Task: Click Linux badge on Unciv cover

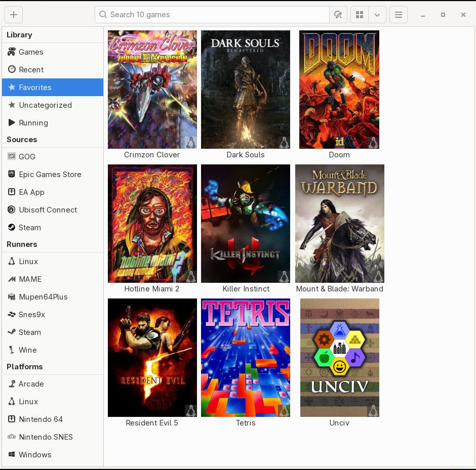Action: tap(373, 411)
